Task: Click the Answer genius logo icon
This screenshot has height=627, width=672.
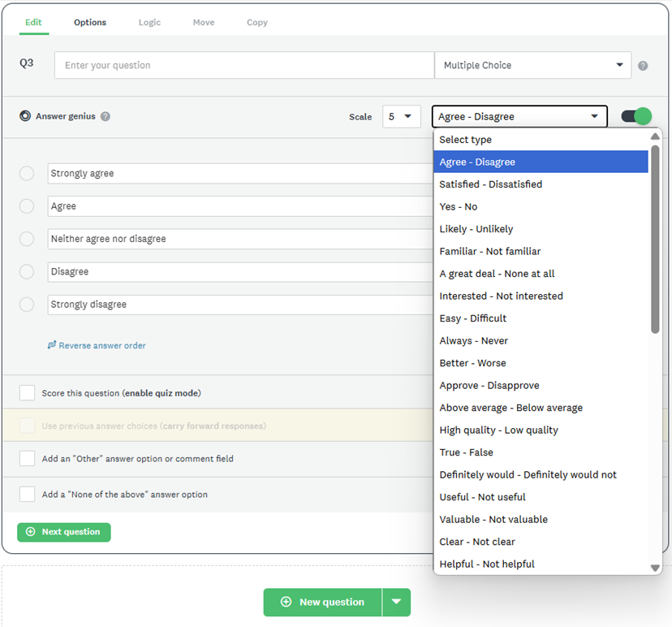Action: tap(25, 116)
